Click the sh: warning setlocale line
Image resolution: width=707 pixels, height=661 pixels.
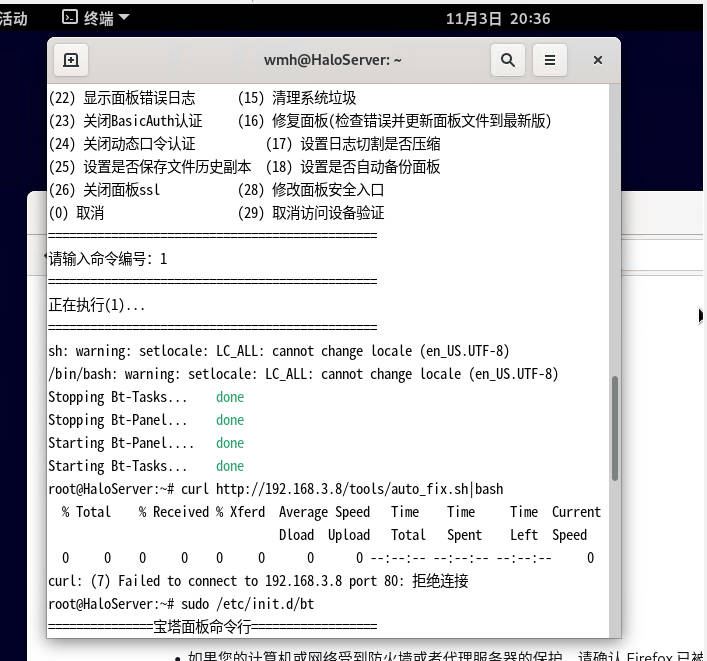click(x=279, y=351)
